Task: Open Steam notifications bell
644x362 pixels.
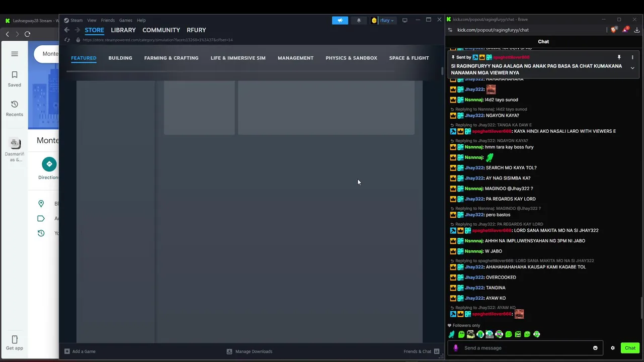Action: [359, 20]
